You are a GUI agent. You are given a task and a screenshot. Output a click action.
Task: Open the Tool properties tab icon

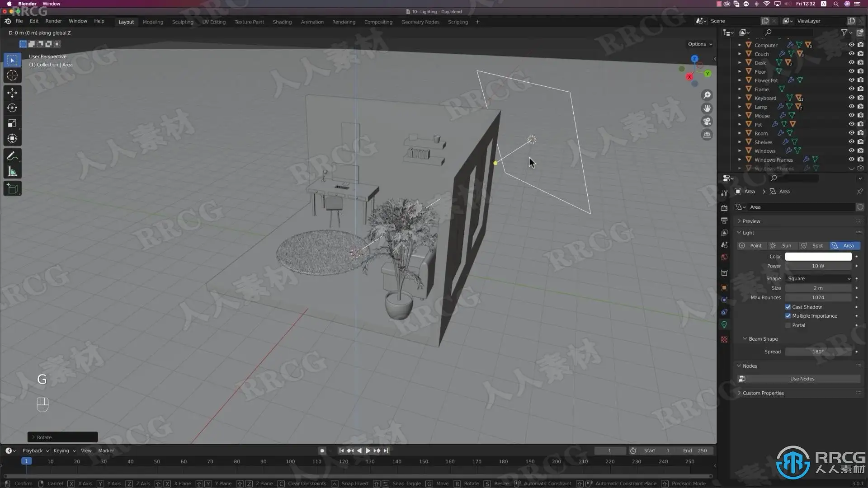click(x=724, y=193)
